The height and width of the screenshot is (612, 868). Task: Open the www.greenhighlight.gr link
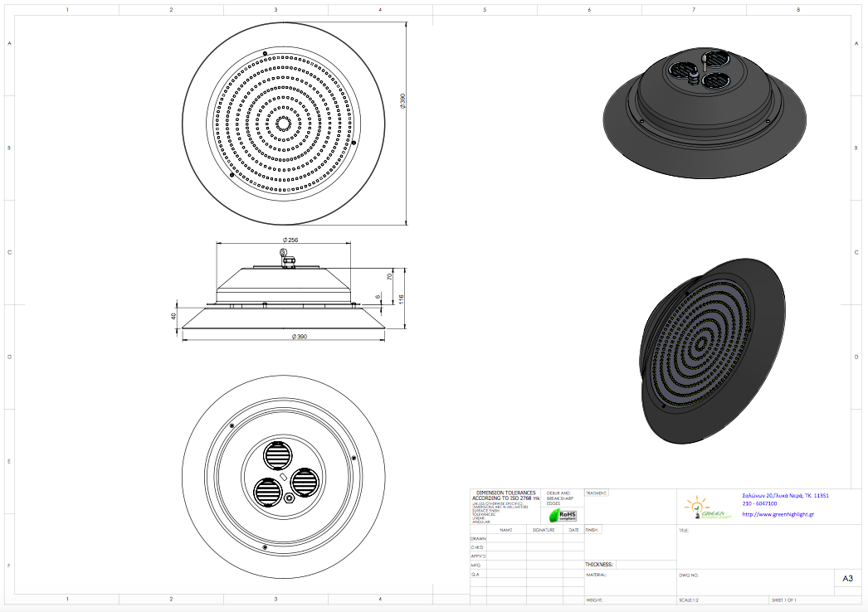tap(777, 514)
